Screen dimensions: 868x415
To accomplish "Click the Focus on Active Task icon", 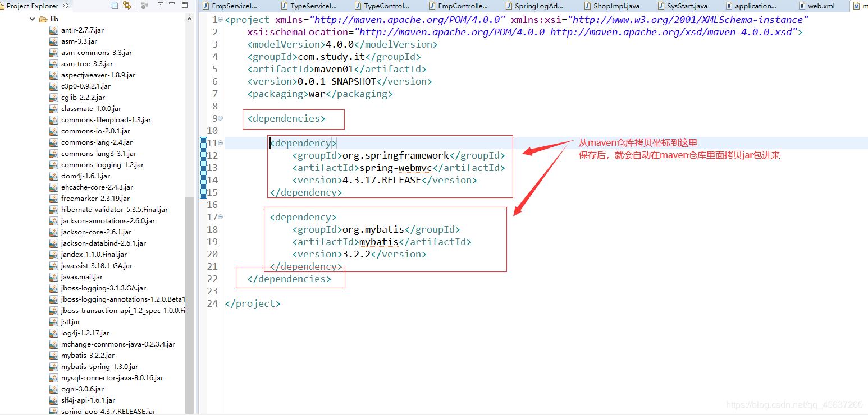I will [145, 5].
